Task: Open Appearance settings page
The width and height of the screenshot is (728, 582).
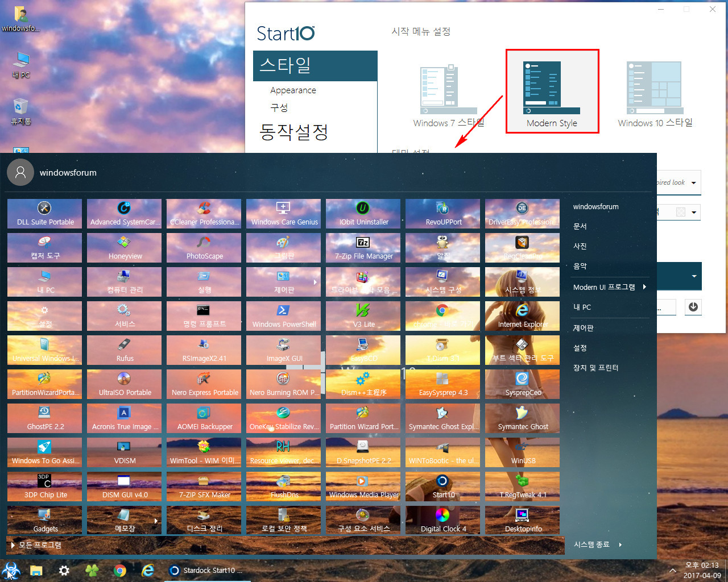Action: pyautogui.click(x=293, y=90)
